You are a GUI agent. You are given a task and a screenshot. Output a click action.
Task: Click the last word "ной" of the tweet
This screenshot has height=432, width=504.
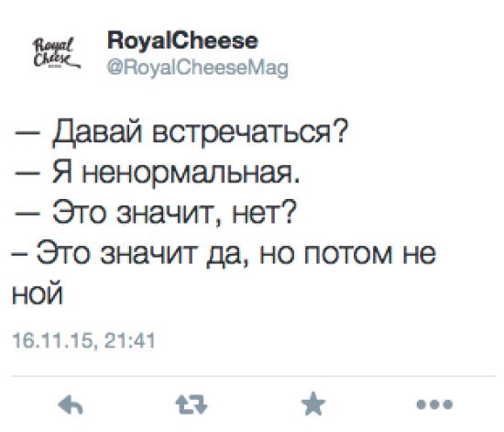pyautogui.click(x=37, y=293)
